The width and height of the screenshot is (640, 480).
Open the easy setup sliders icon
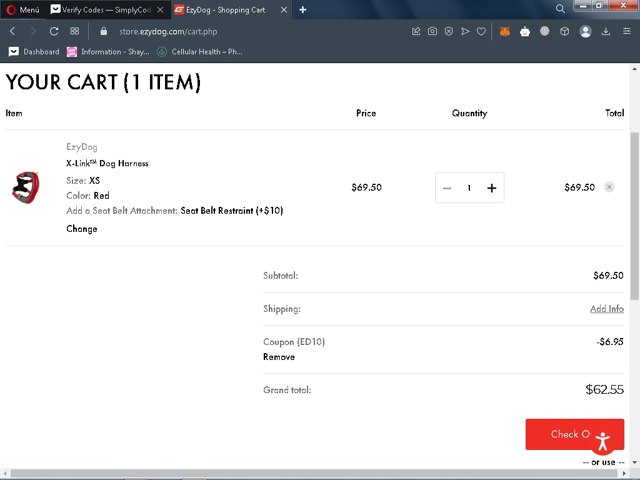pyautogui.click(x=627, y=31)
